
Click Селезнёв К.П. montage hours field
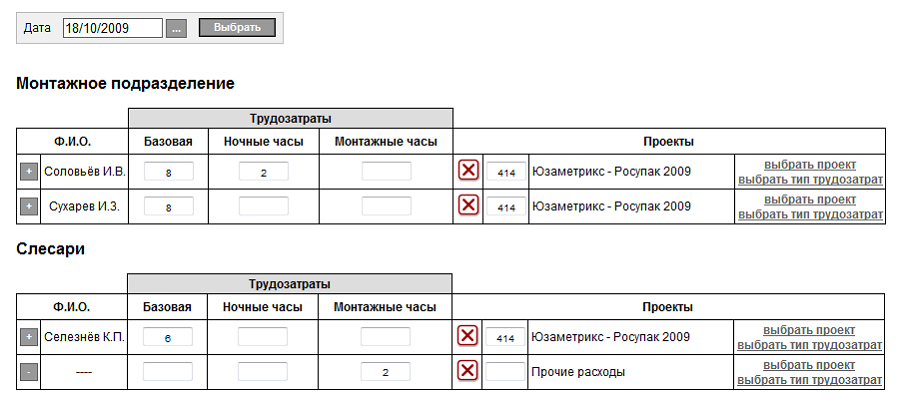pyautogui.click(x=385, y=337)
